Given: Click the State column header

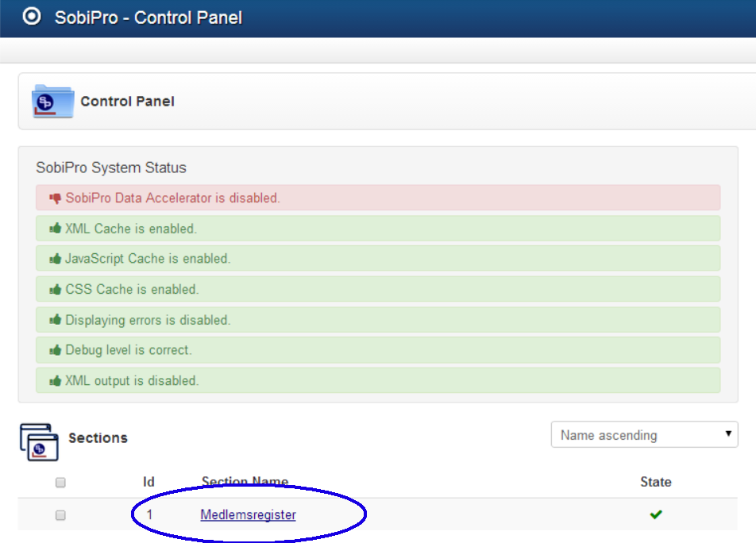Looking at the screenshot, I should (x=656, y=482).
